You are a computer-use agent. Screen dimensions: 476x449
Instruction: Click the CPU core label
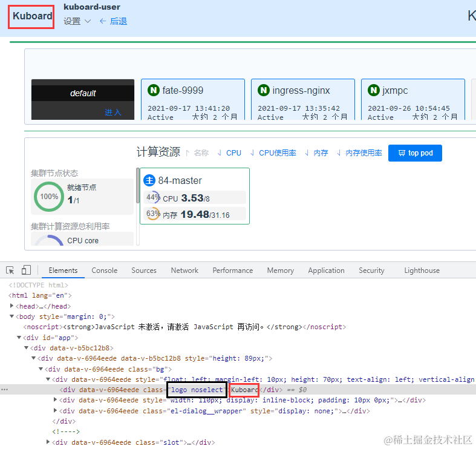(83, 241)
